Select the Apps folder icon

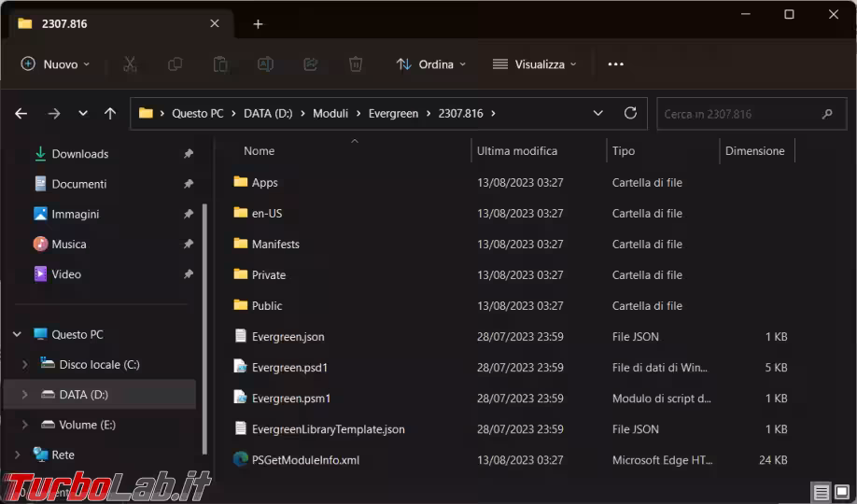tap(241, 182)
